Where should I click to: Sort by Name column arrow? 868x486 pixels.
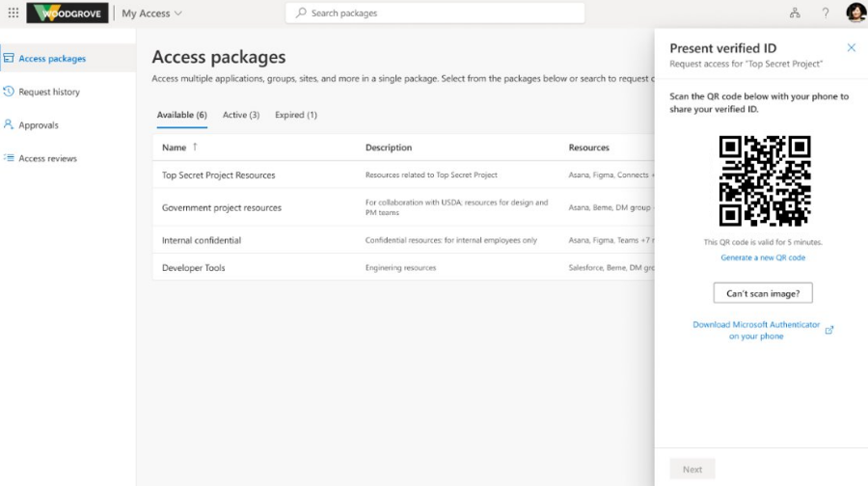[x=195, y=147]
